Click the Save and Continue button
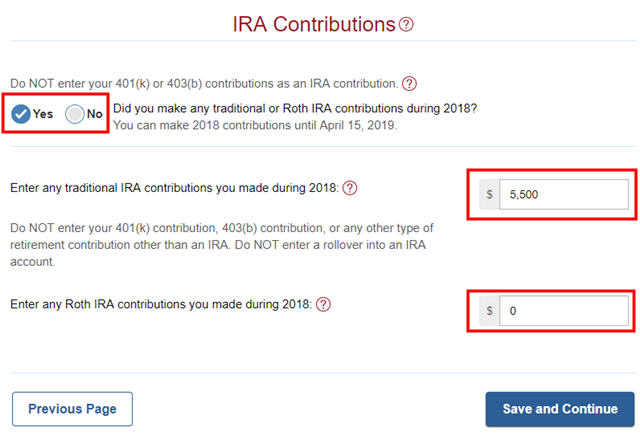This screenshot has width=640, height=435. click(x=560, y=409)
